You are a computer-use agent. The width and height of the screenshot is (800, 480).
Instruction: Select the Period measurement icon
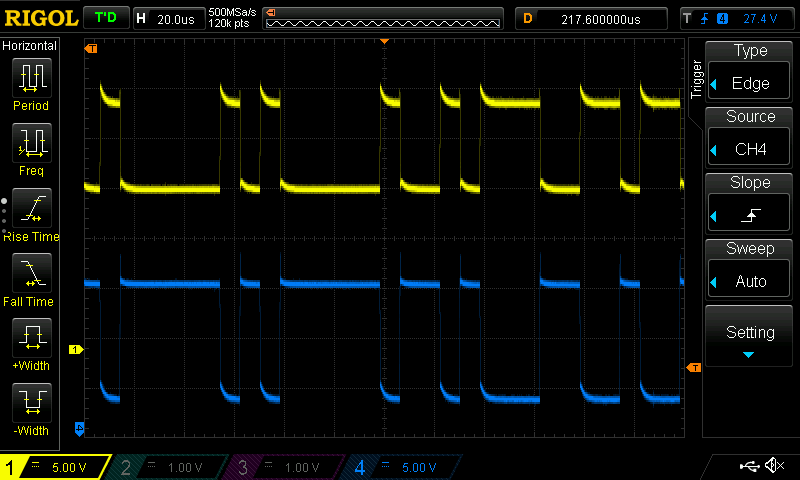pos(31,77)
